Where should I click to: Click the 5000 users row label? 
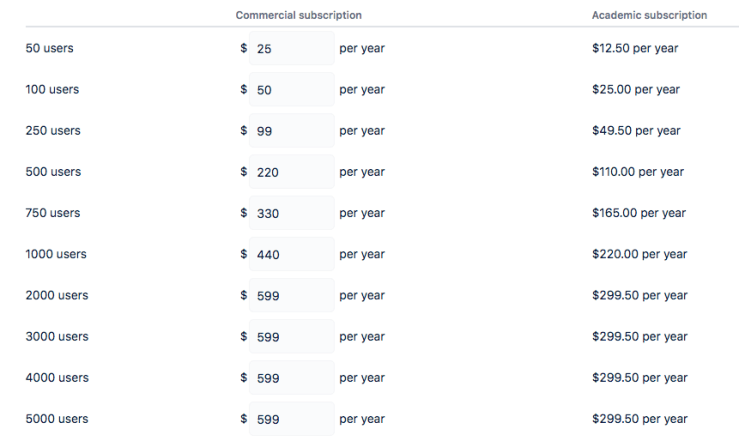[57, 419]
